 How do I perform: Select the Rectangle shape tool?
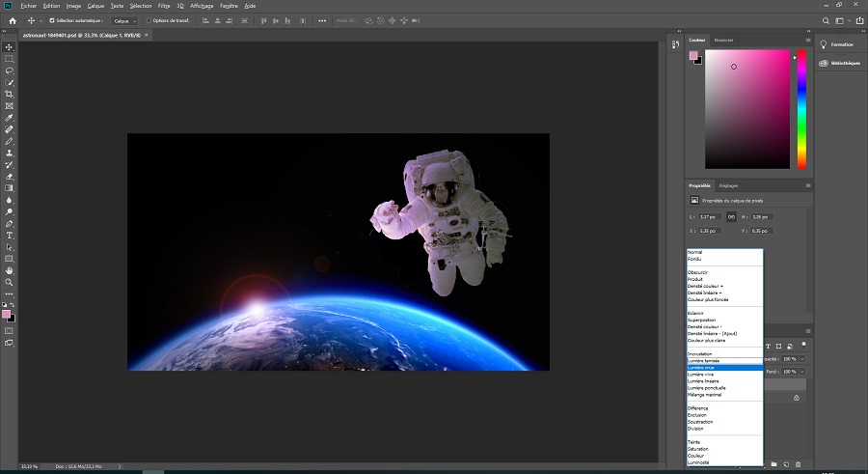click(x=9, y=259)
